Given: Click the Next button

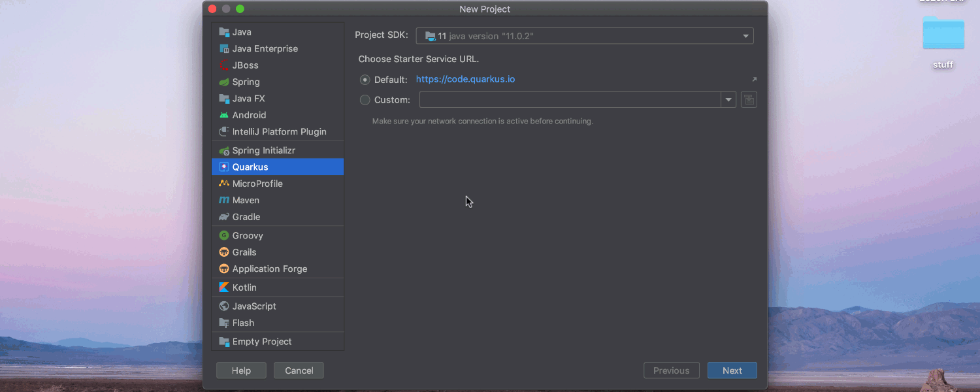Looking at the screenshot, I should pos(732,370).
